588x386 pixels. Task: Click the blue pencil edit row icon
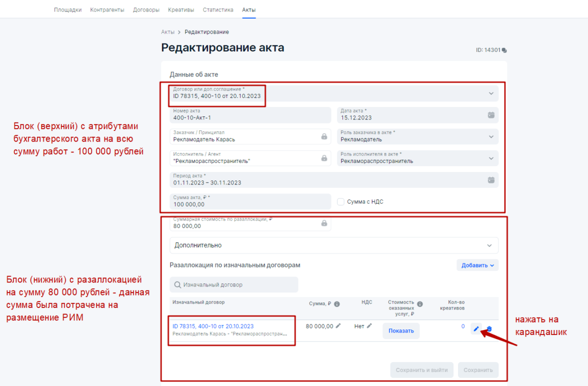476,329
